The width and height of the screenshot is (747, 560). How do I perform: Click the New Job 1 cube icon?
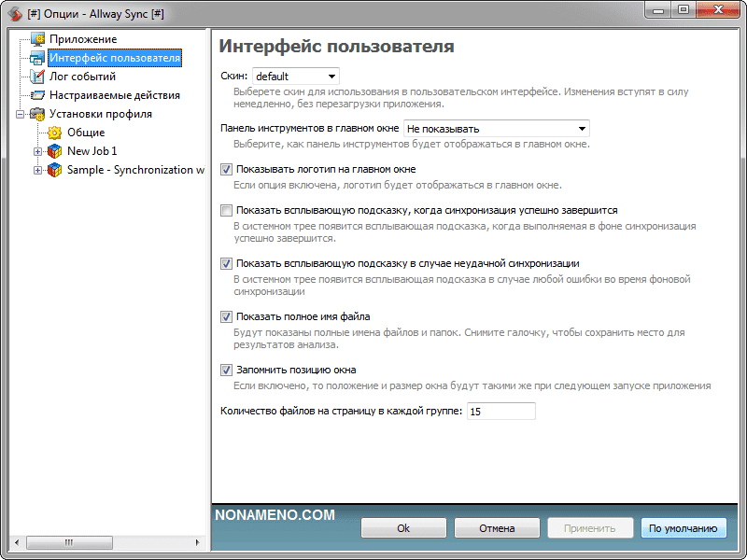(54, 151)
